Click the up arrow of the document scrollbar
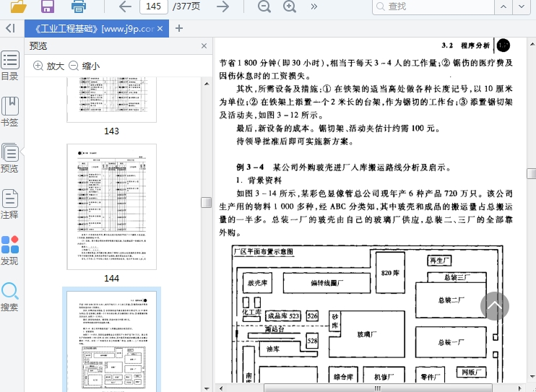The height and width of the screenshot is (392, 536). 532,44
